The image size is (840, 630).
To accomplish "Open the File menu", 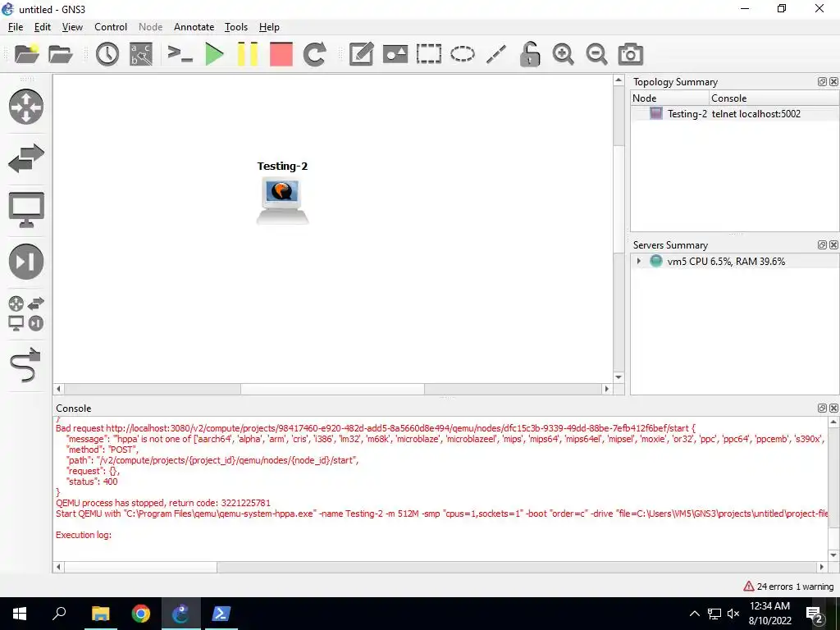I will click(16, 27).
